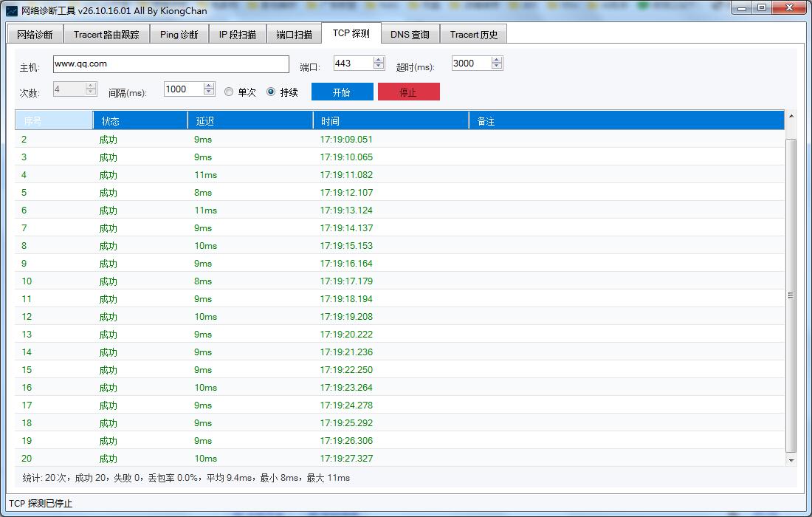Click the red 停止 button
The height and width of the screenshot is (517, 812).
click(x=409, y=92)
